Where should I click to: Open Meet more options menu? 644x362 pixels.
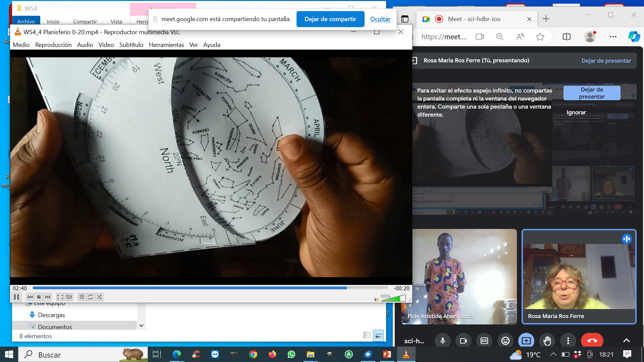pyautogui.click(x=568, y=341)
